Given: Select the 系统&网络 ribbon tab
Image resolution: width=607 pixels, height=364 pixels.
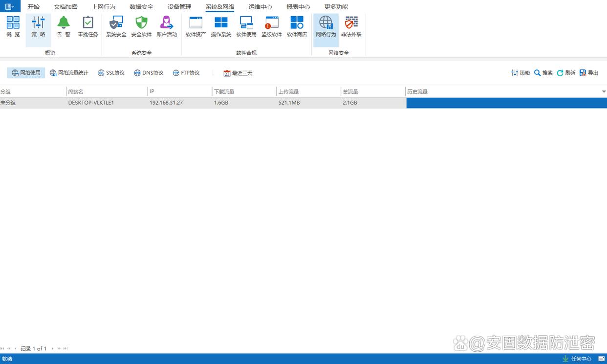Looking at the screenshot, I should (x=220, y=7).
